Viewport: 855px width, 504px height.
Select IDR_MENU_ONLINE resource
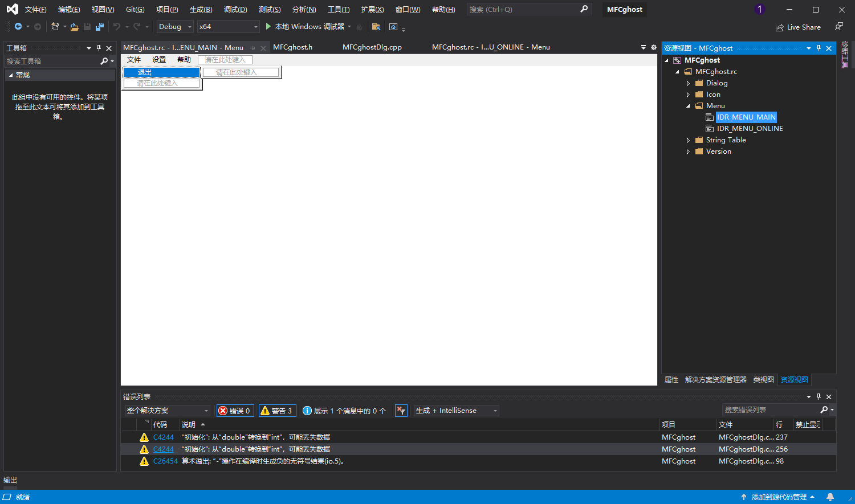click(x=750, y=129)
